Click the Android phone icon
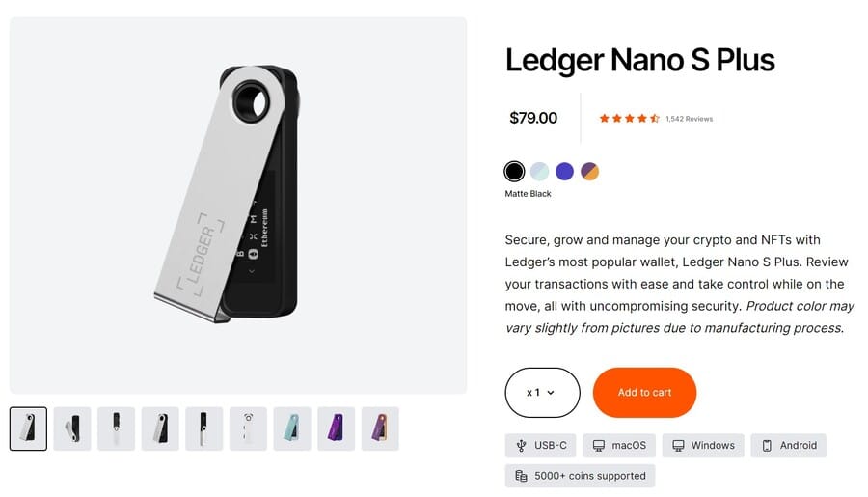 click(767, 446)
